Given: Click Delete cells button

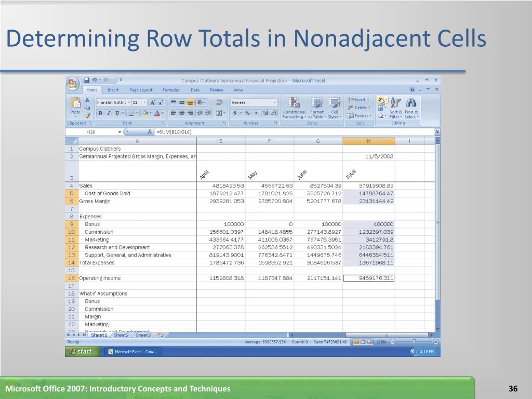Looking at the screenshot, I should 359,108.
